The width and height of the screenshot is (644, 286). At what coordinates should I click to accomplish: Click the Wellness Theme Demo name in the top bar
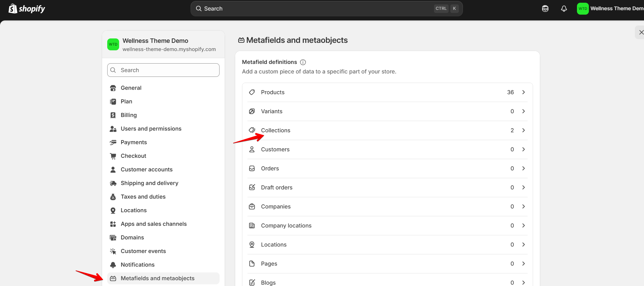(617, 9)
